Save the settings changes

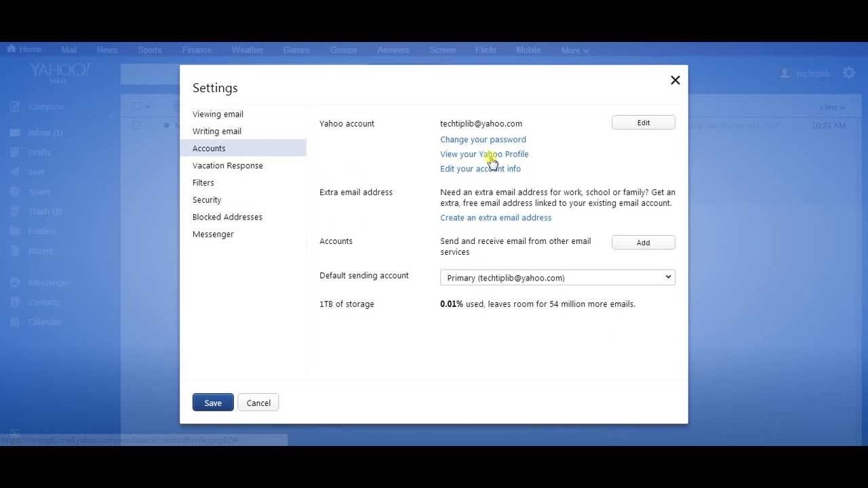tap(213, 403)
